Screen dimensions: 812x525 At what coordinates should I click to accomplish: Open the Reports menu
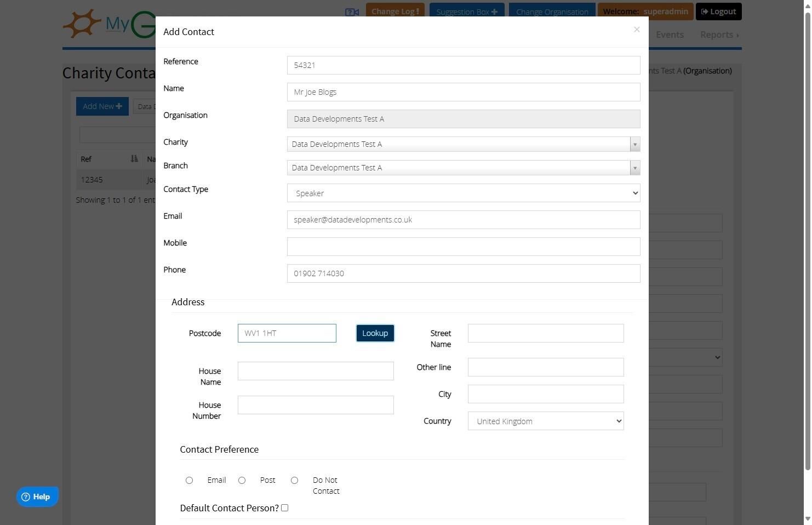tap(719, 35)
